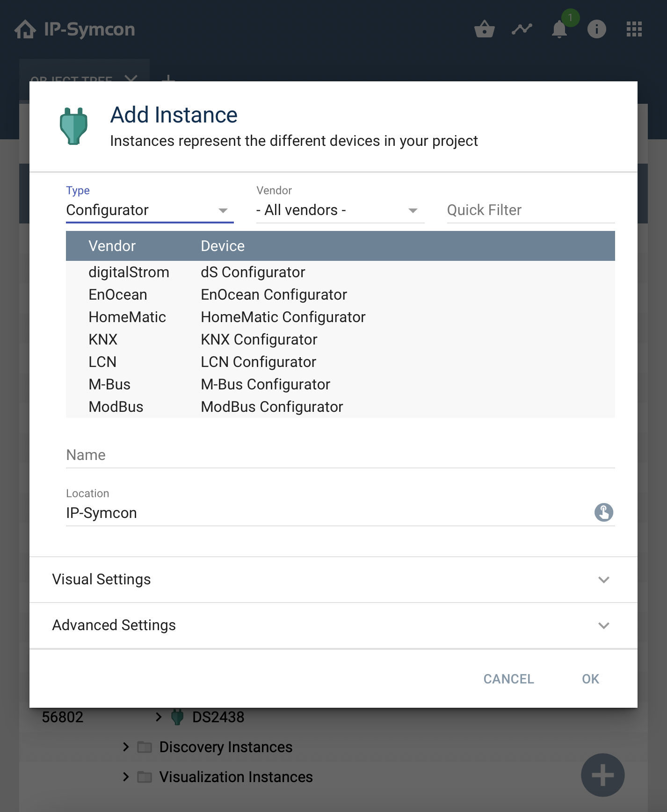Select the HomeMatic Configurator entry
The image size is (667, 812).
[283, 317]
